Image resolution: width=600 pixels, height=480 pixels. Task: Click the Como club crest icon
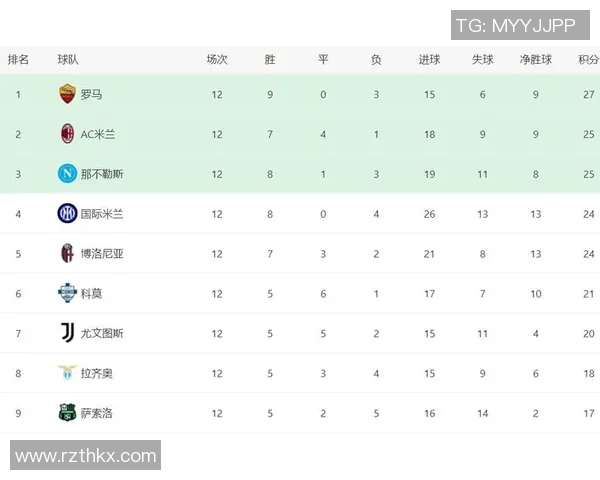[x=67, y=293]
